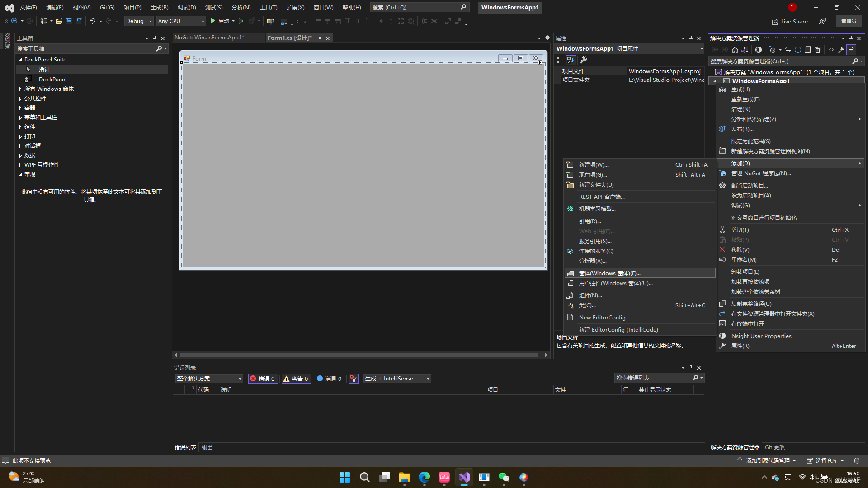Viewport: 868px width, 488px height.
Task: Toggle the errors filter button
Action: (263, 379)
